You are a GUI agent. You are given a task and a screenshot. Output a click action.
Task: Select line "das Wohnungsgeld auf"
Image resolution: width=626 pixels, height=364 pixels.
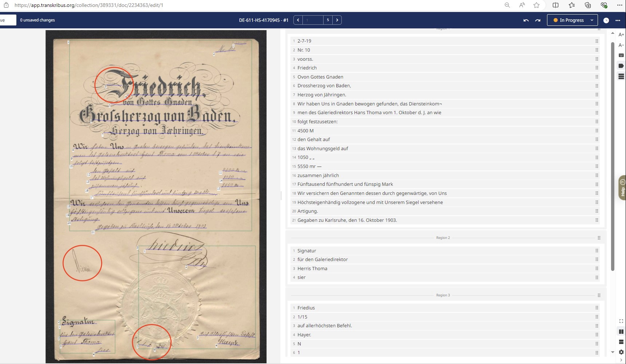coord(445,149)
